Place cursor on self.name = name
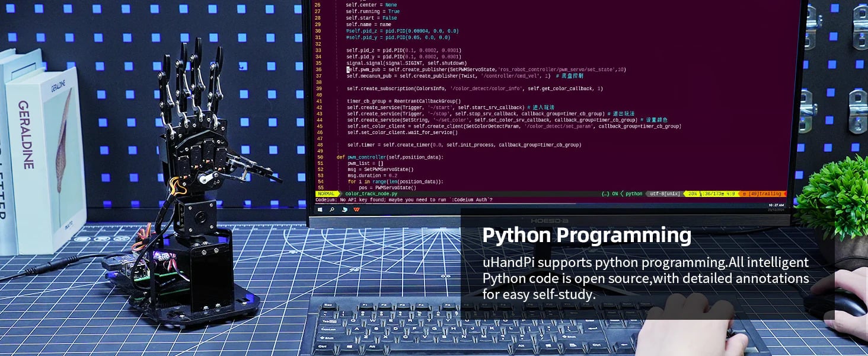The image size is (868, 356). click(368, 24)
